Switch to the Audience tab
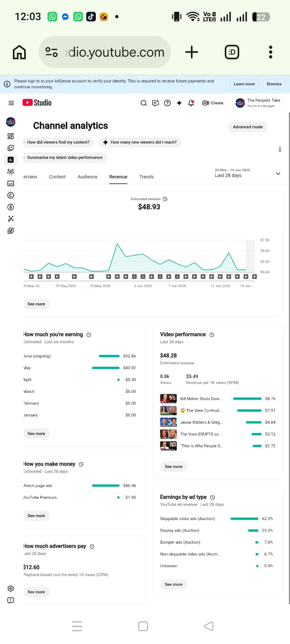290x644 pixels. pos(87,177)
